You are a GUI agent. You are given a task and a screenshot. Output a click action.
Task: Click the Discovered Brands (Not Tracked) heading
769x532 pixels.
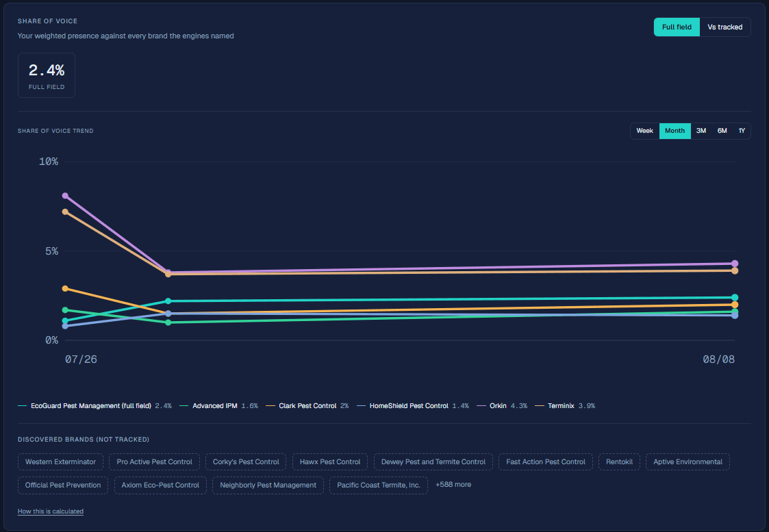tap(84, 440)
